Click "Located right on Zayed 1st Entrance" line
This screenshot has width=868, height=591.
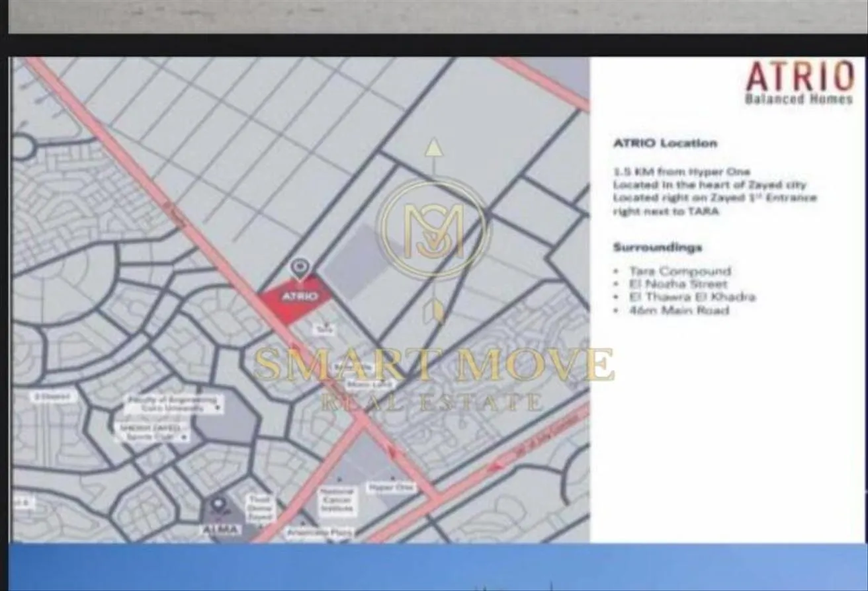[x=715, y=198]
